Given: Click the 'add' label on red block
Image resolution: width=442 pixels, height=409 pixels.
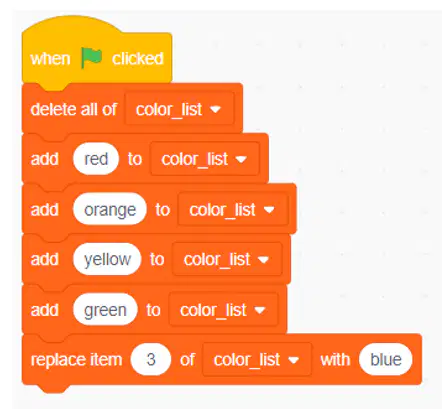Looking at the screenshot, I should click(x=45, y=159).
